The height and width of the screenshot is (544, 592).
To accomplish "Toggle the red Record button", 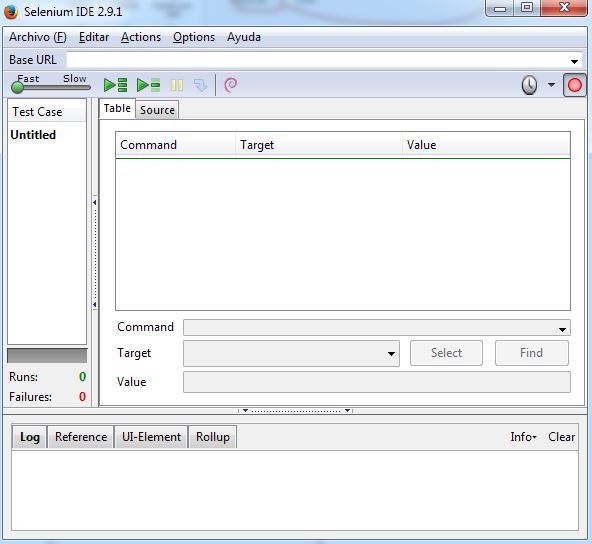I will (x=575, y=85).
